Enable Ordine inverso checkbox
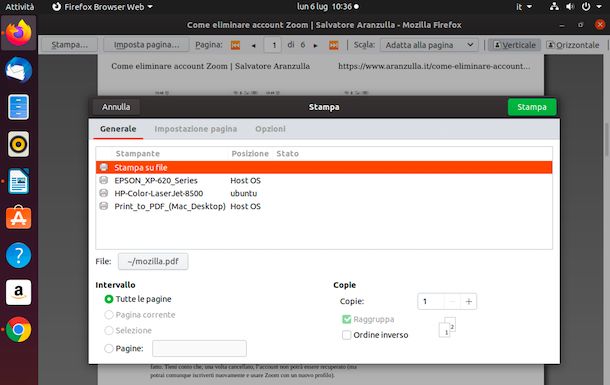 [x=346, y=335]
